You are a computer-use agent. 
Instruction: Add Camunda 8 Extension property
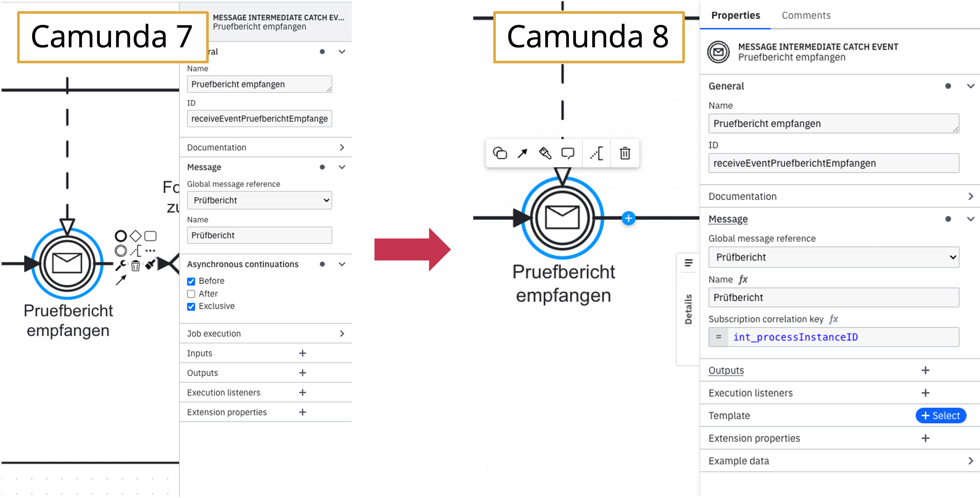(x=925, y=438)
